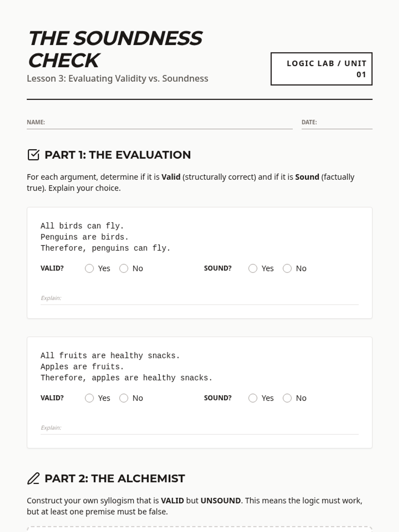Select Yes for Valid on apples argument

(89, 398)
